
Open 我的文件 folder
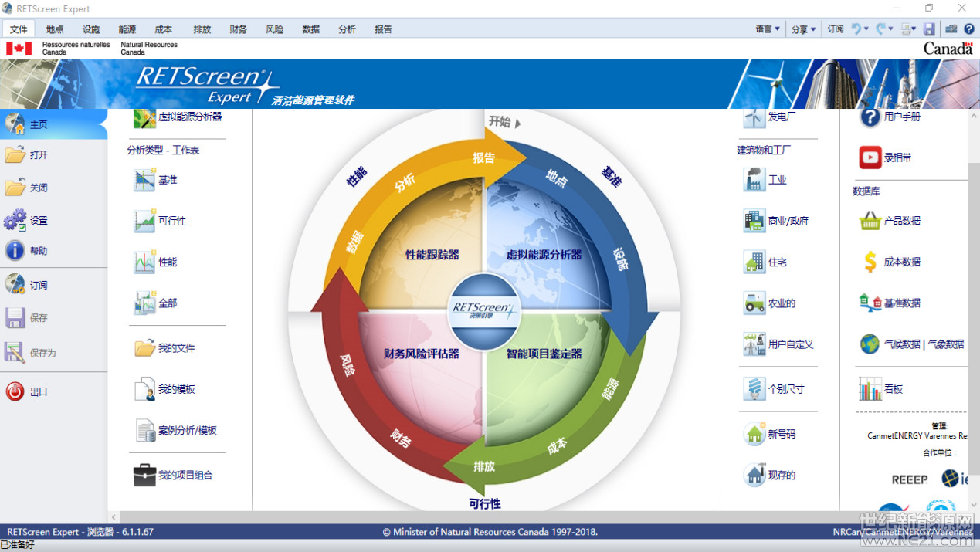pos(164,348)
